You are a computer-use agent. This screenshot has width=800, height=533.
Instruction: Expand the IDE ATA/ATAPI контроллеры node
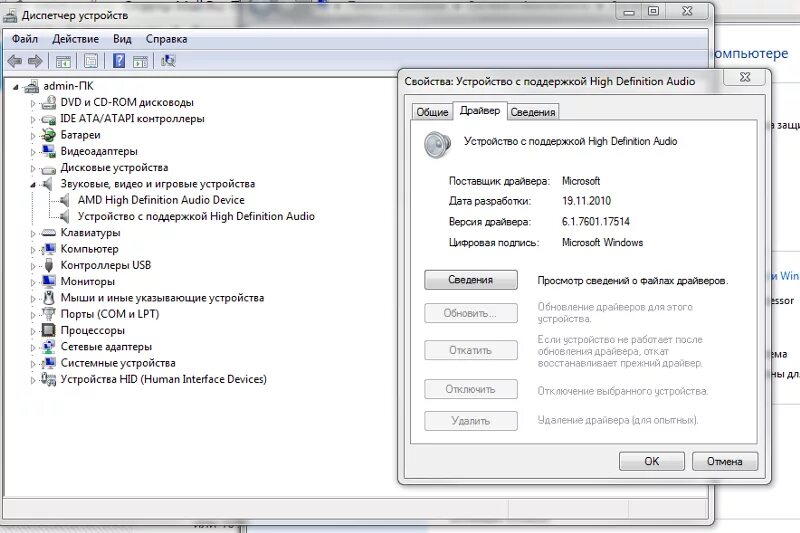click(33, 120)
